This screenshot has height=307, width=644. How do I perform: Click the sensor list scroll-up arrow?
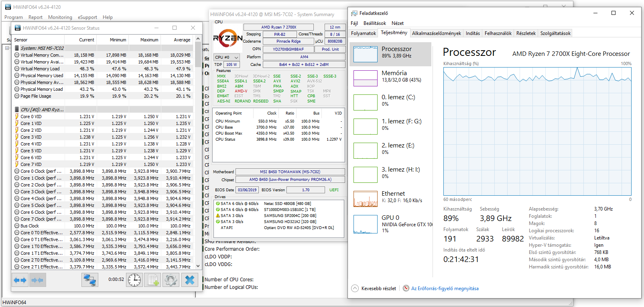(x=198, y=39)
